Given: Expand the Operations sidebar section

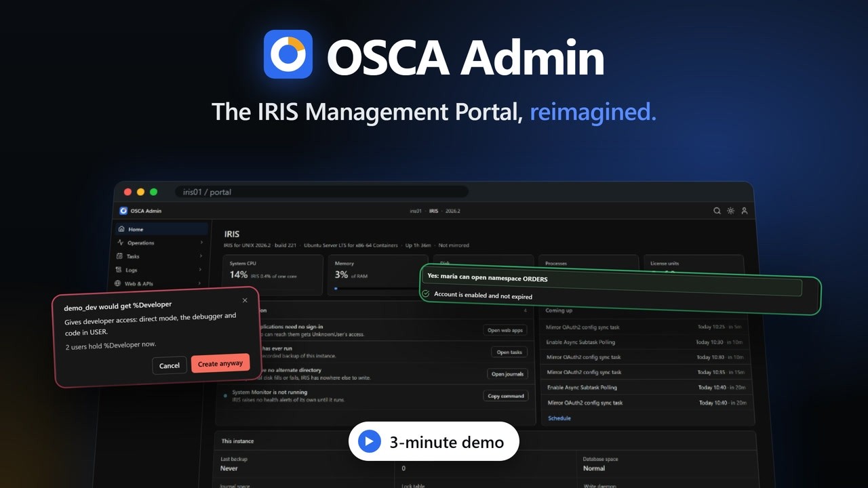Looking at the screenshot, I should click(201, 243).
